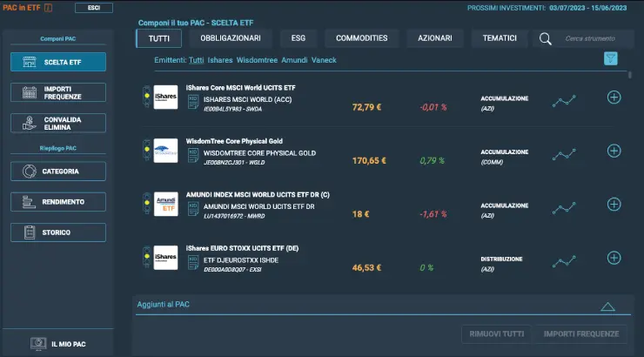Open chart icon for WisdomTree Physical Gold
644x357 pixels.
pos(564,154)
